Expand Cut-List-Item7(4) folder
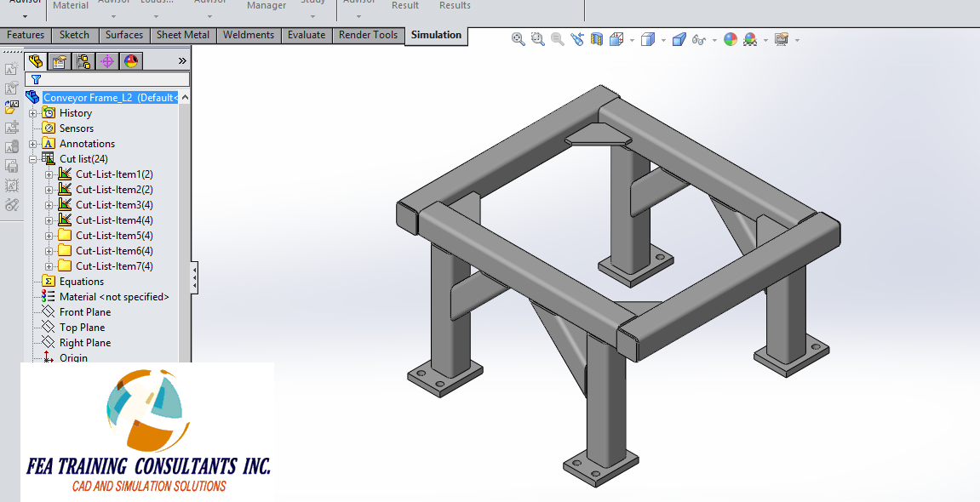Viewport: 980px width, 502px height. pyautogui.click(x=49, y=266)
